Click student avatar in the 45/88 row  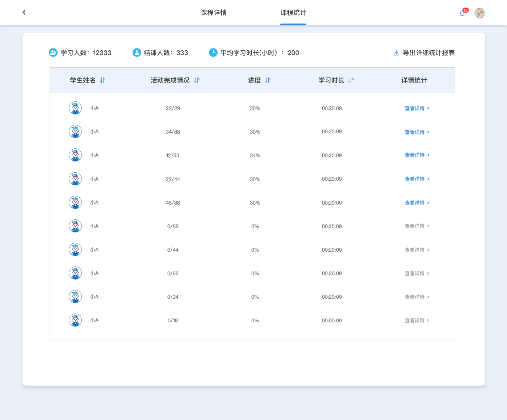75,202
